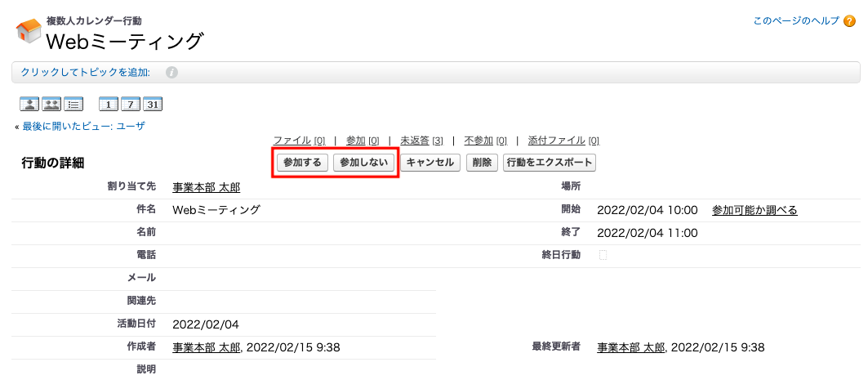868x389 pixels.
Task: Go back via 最後に開いたビュー: ユーザ link
Action: (83, 126)
